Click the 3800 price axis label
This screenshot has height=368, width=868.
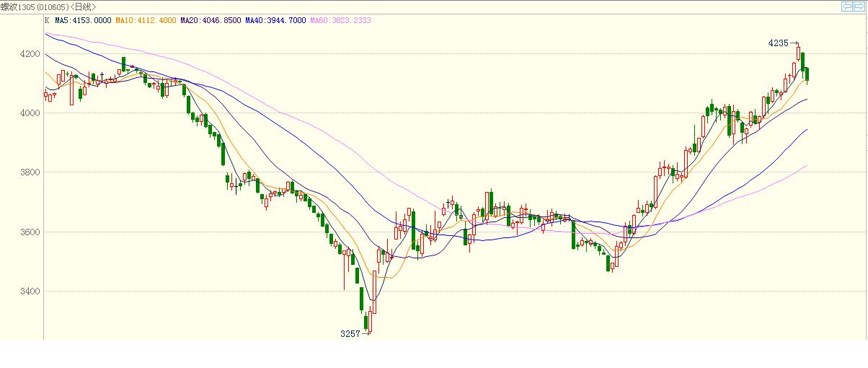pyautogui.click(x=30, y=173)
